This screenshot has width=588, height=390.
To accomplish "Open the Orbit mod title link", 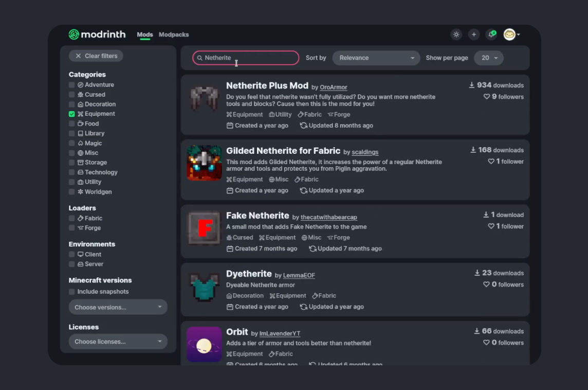I will click(237, 332).
